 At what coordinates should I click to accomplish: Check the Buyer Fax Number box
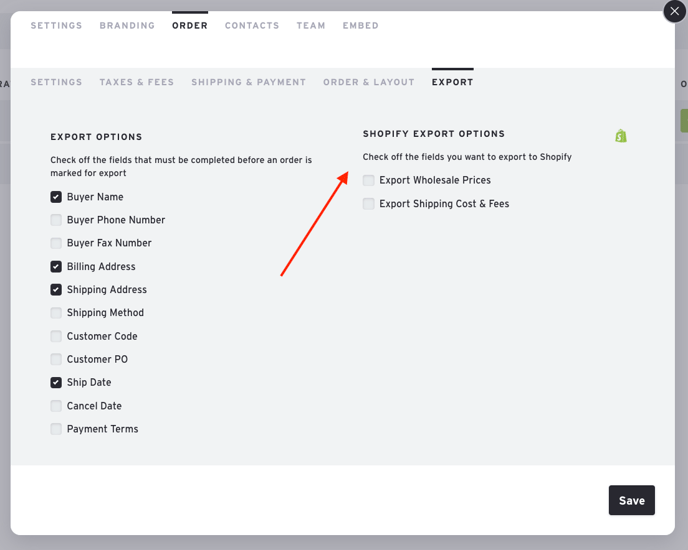56,243
